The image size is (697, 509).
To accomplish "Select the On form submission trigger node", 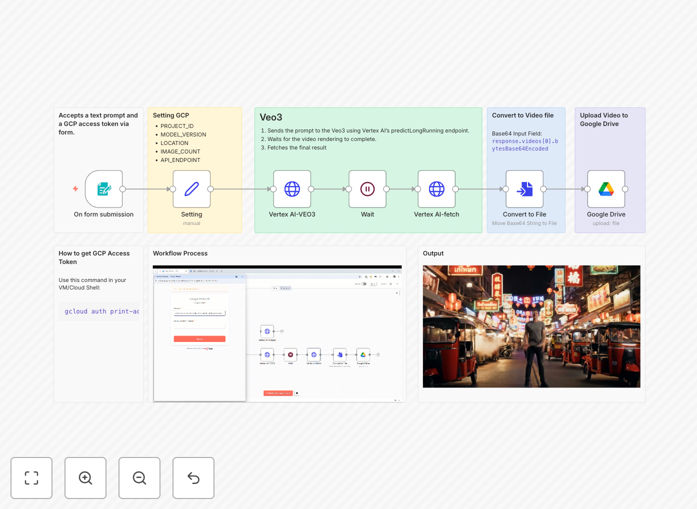I will click(x=104, y=189).
